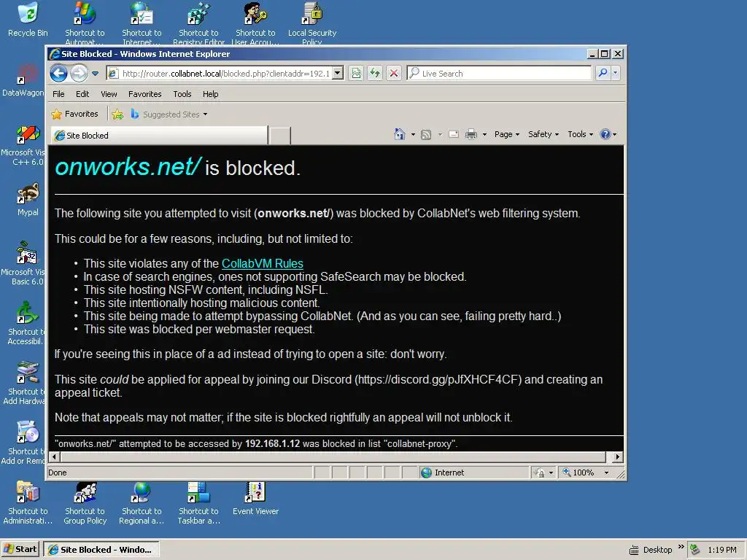Open the Help menu
The width and height of the screenshot is (747, 560).
(210, 94)
